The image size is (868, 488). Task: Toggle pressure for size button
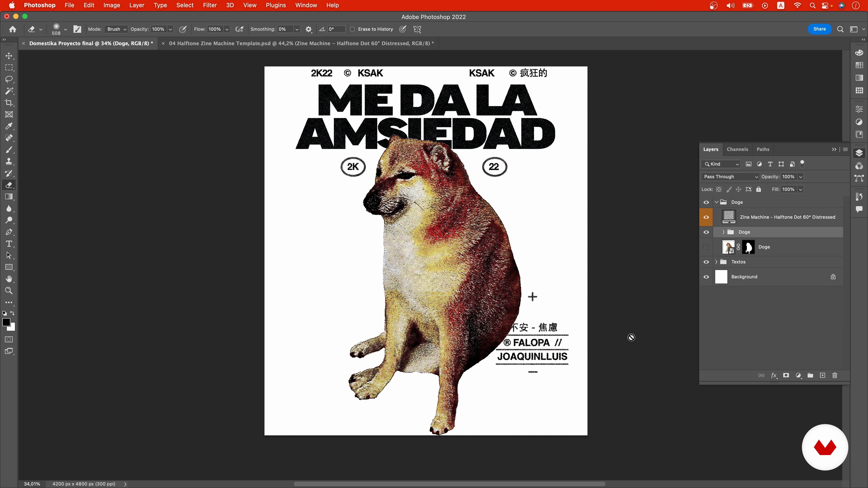click(x=403, y=29)
